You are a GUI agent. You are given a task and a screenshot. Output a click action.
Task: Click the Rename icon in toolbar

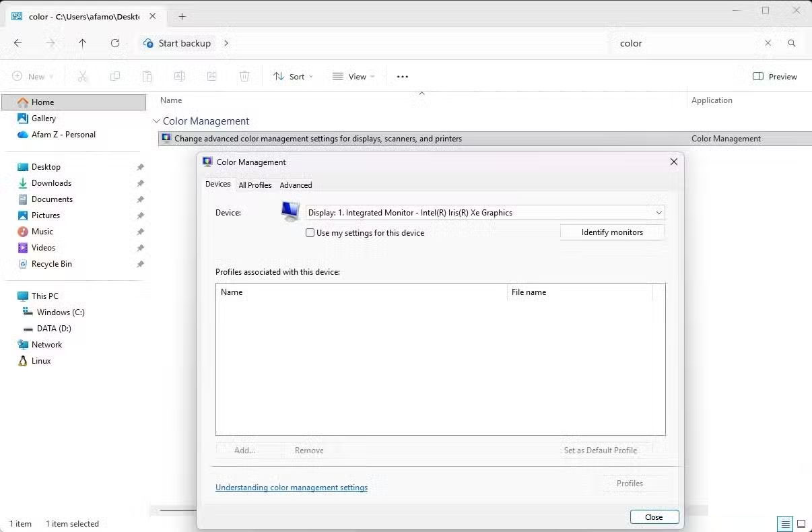(180, 77)
